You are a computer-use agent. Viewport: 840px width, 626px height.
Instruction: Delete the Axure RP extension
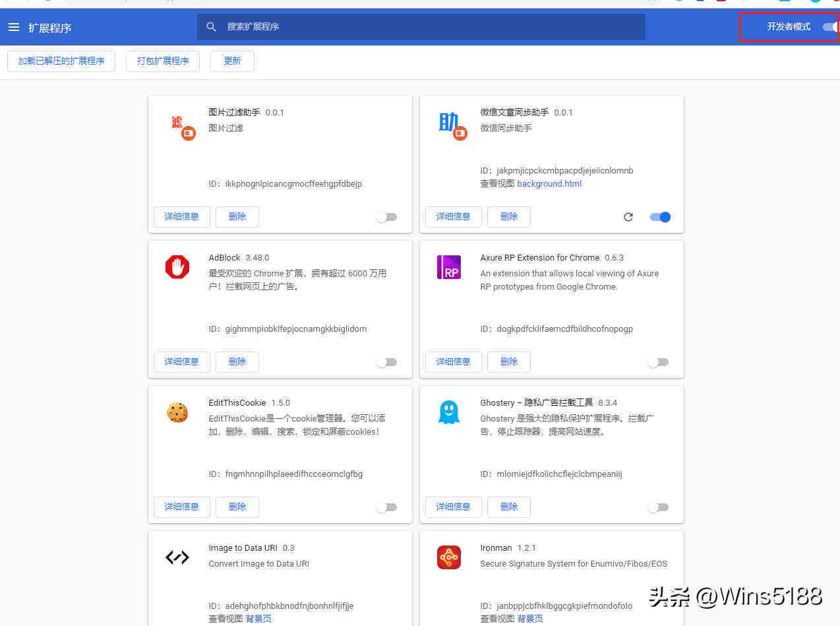tap(509, 361)
